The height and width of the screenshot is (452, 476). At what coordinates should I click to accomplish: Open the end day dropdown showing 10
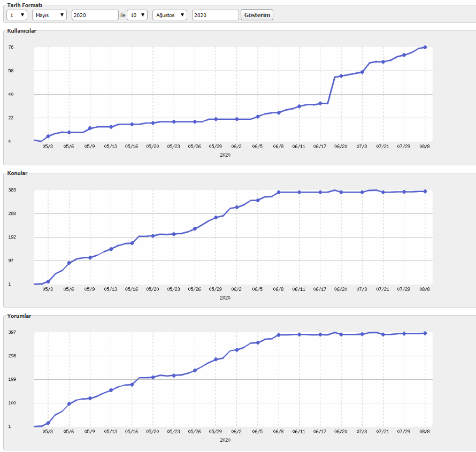click(x=137, y=15)
